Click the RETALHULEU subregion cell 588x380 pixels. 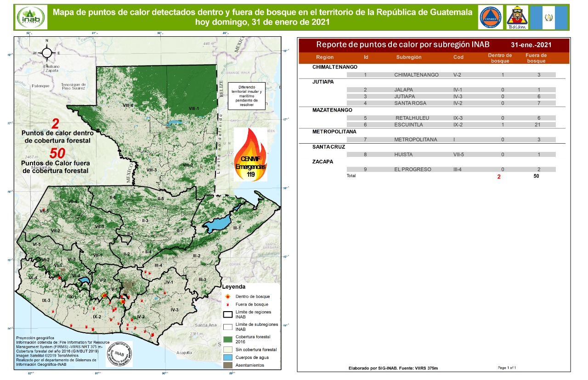[412, 118]
